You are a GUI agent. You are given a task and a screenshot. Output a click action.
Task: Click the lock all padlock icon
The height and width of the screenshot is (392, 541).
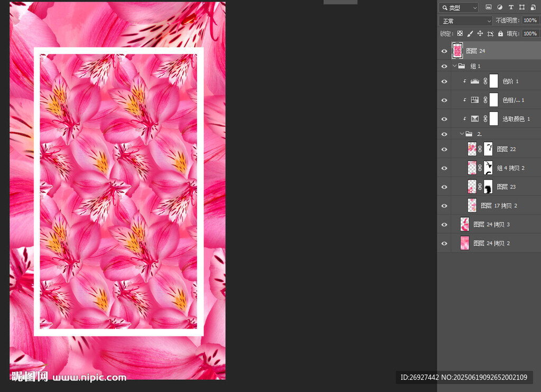click(x=500, y=33)
